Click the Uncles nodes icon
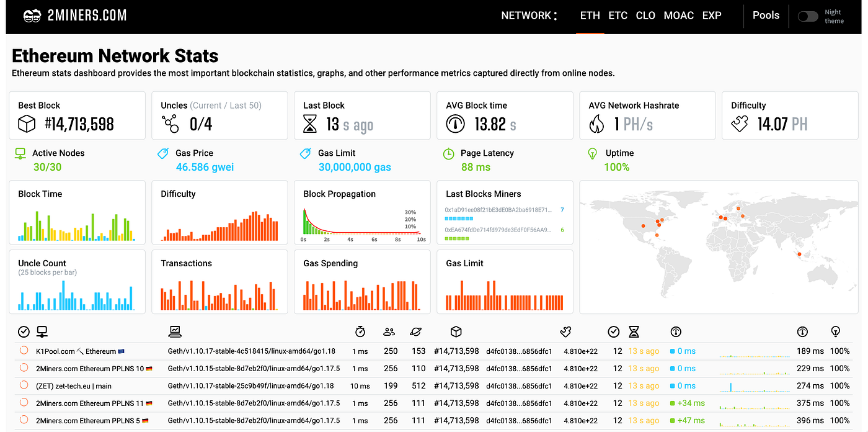This screenshot has height=432, width=868. pos(170,124)
